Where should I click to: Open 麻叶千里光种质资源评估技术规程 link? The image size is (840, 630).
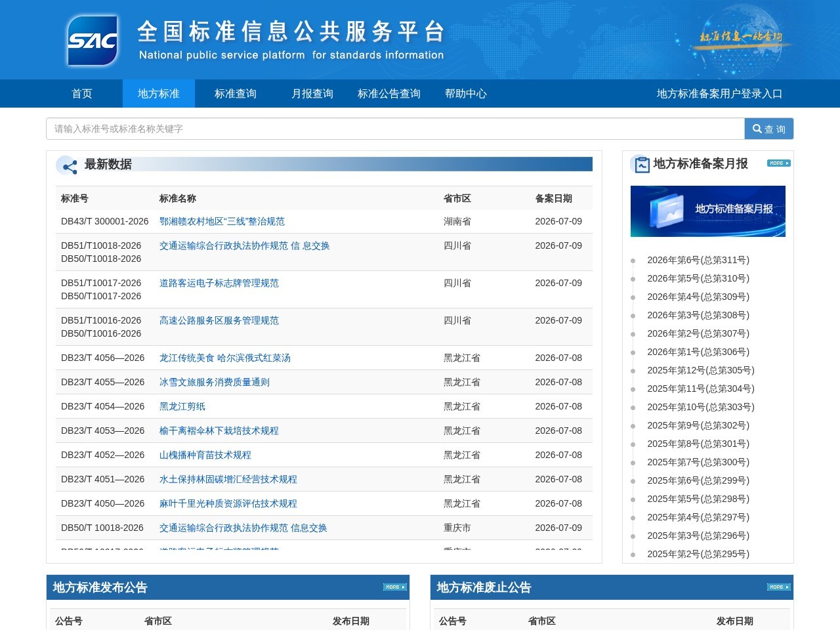point(228,504)
